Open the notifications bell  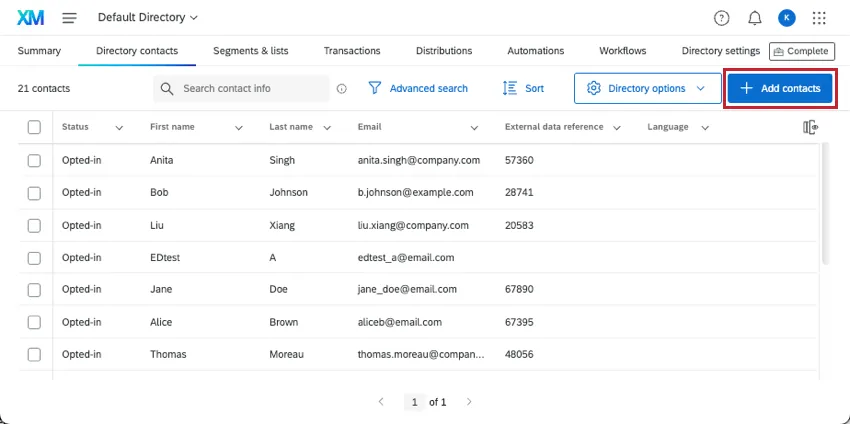(x=755, y=18)
